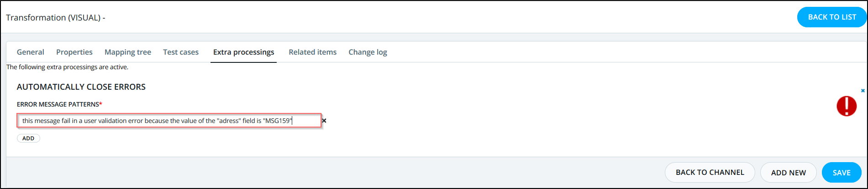Click the Extra processings tab
The height and width of the screenshot is (189, 868).
click(x=244, y=52)
